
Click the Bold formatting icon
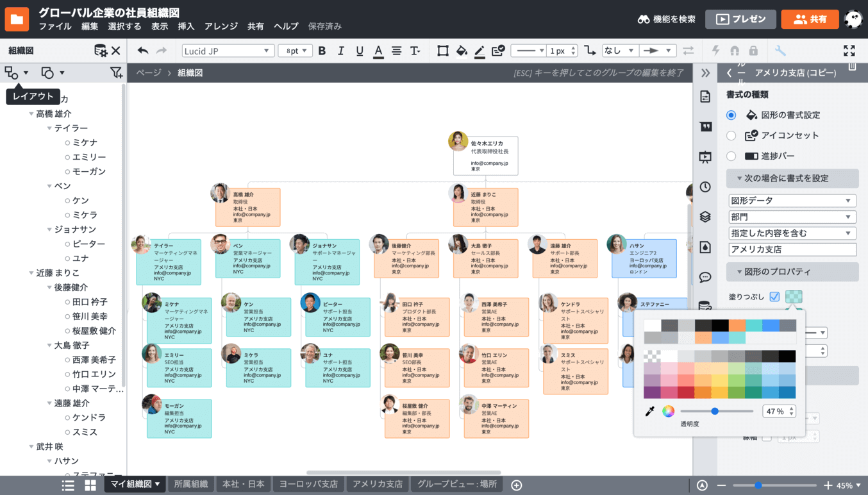[322, 51]
